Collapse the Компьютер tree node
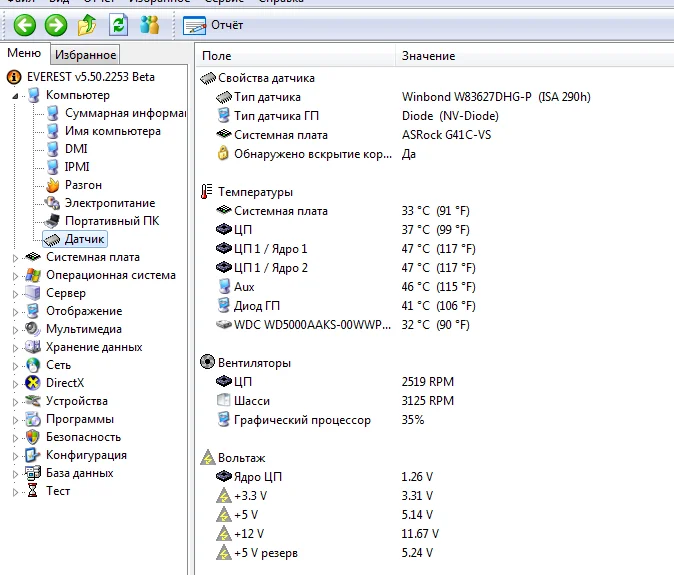This screenshot has width=674, height=575. point(15,95)
